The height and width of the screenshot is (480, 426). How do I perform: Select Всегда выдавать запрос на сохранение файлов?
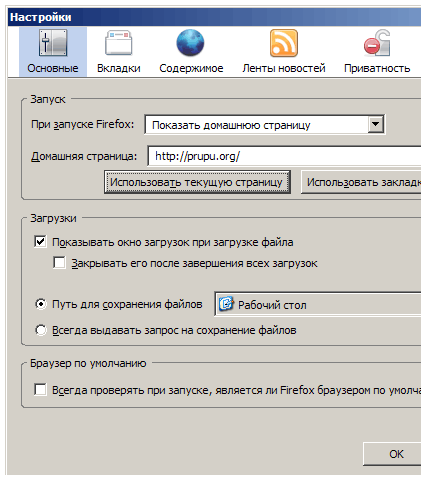41,330
